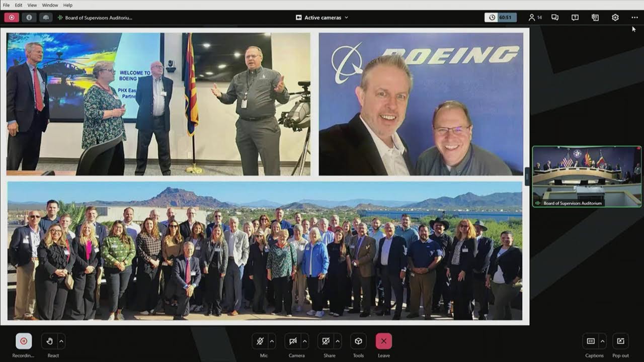Viewport: 644px width, 362px height.
Task: Open the Edit menu
Action: pyautogui.click(x=19, y=5)
